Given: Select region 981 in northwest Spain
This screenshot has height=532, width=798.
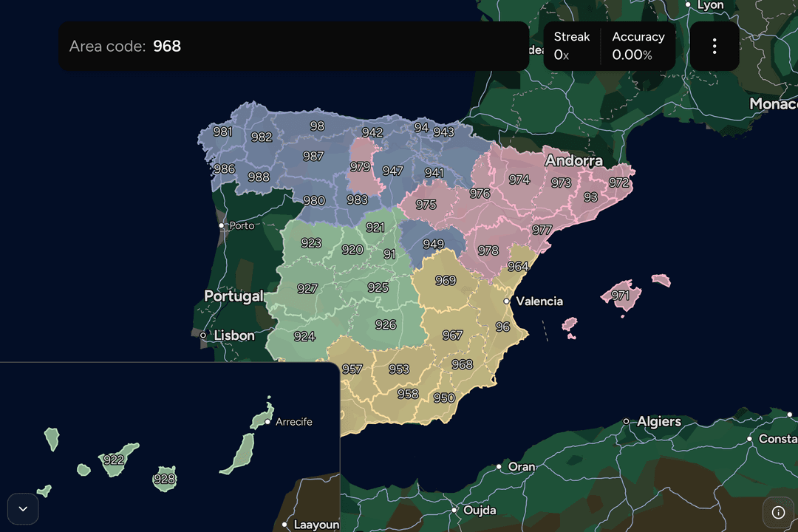Looking at the screenshot, I should [222, 132].
